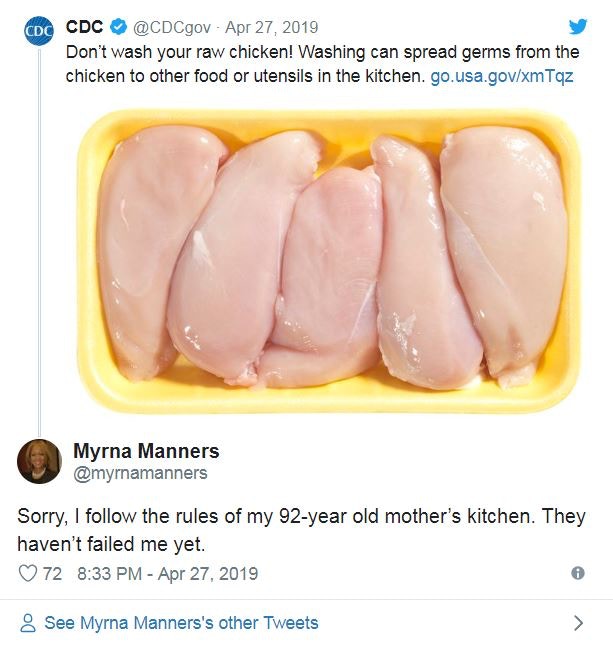Click the person icon beside See other Tweets
Image resolution: width=613 pixels, height=645 pixels.
28,623
